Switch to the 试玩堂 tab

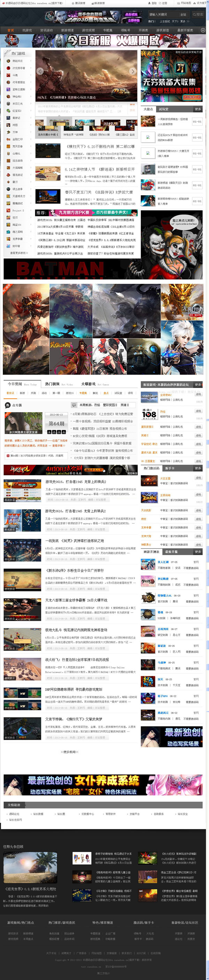coord(163,109)
